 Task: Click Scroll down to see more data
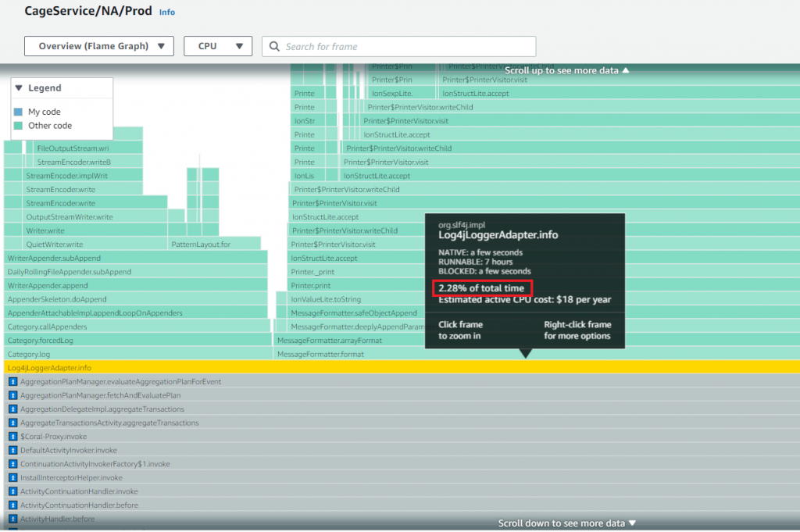pos(566,523)
